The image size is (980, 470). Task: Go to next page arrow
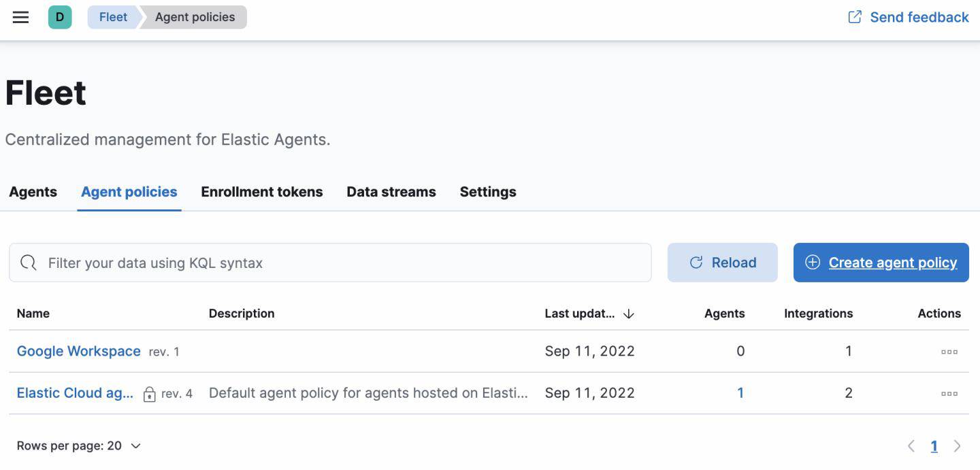(x=957, y=446)
